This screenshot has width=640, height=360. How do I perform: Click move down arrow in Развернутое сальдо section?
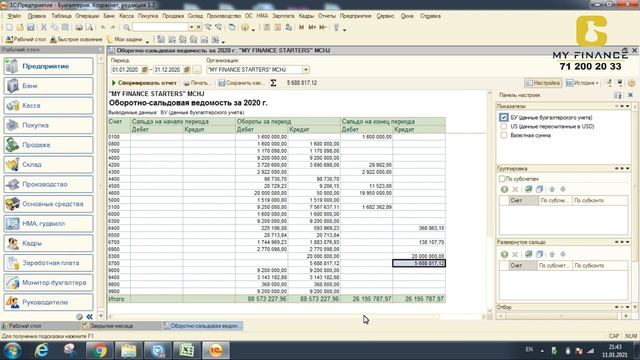pyautogui.click(x=563, y=254)
